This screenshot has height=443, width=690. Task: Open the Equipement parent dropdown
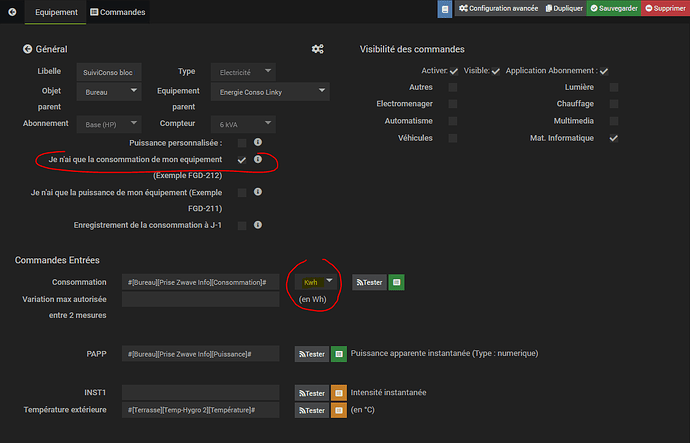272,92
